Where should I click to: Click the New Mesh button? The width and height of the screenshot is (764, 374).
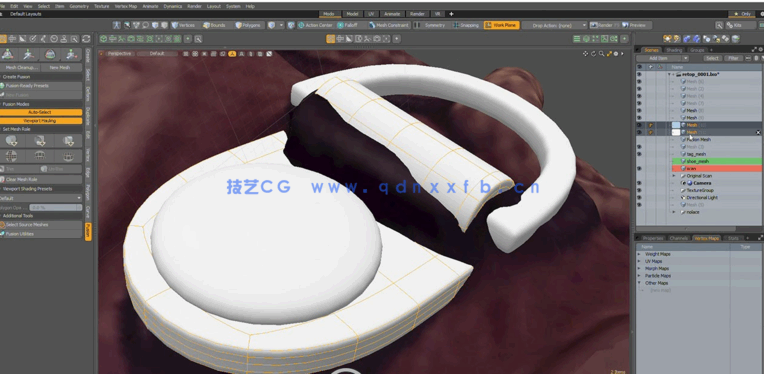pyautogui.click(x=60, y=68)
